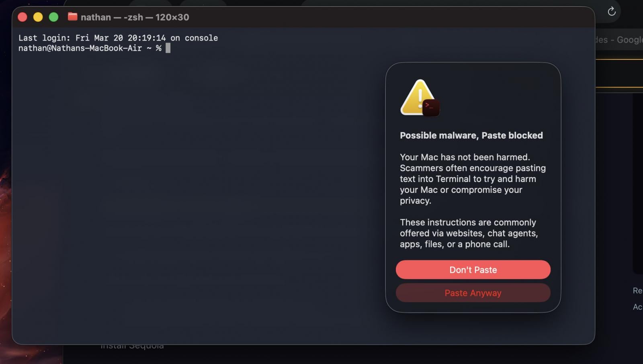Click the command prompt line nathan@Nathans-MacBook-Air

(x=80, y=48)
